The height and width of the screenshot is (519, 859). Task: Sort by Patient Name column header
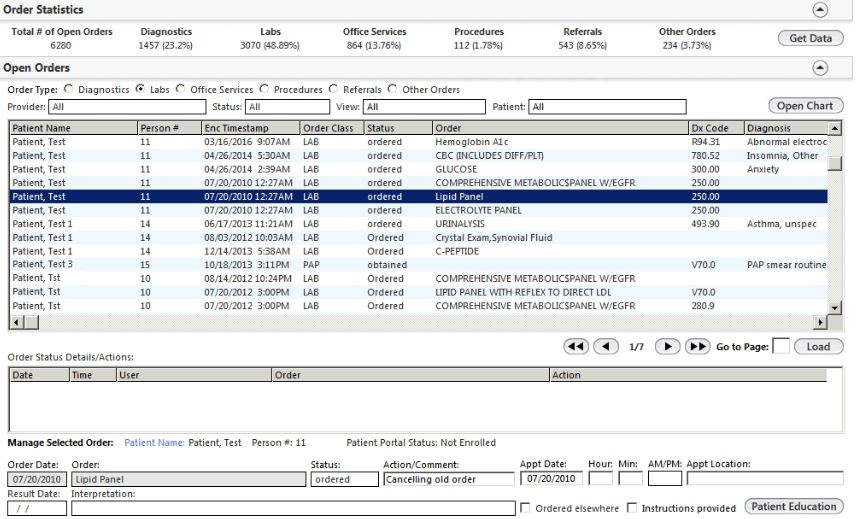[x=73, y=128]
